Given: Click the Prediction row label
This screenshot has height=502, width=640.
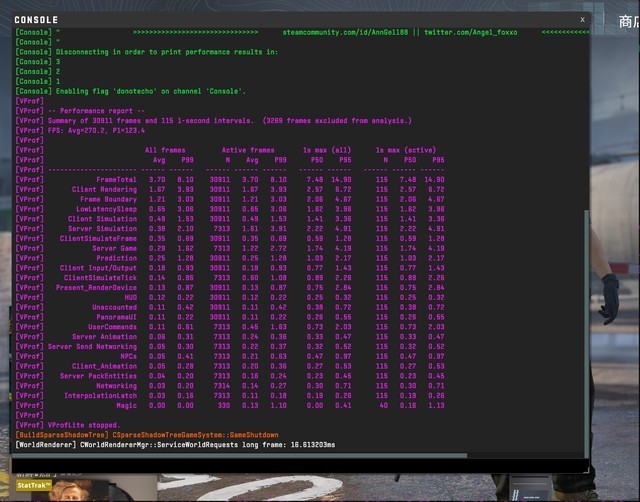Looking at the screenshot, I should point(116,258).
